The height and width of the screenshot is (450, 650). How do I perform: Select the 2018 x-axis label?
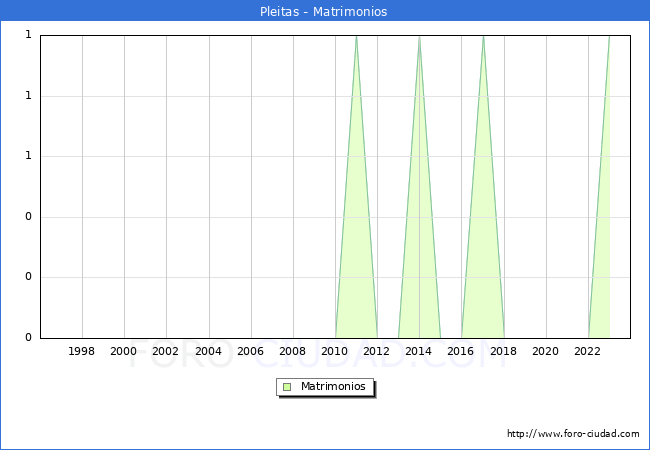tap(503, 351)
